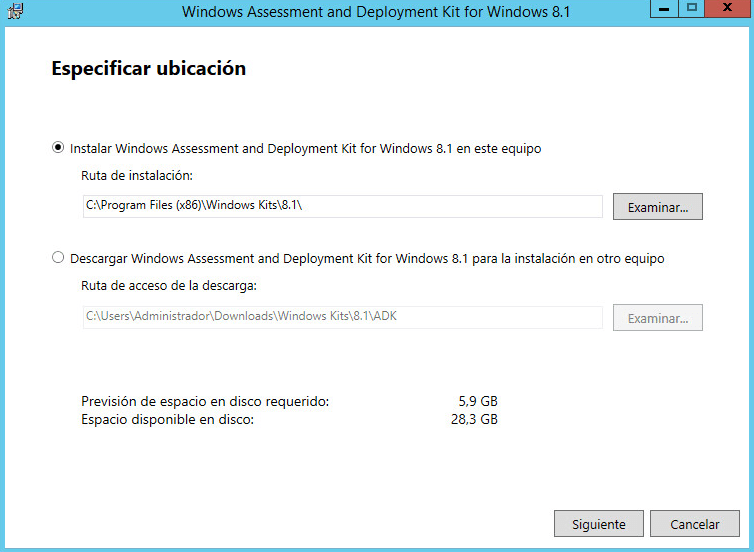Image resolution: width=754 pixels, height=552 pixels.
Task: Abort setup using the Cancelar button
Action: pos(694,524)
